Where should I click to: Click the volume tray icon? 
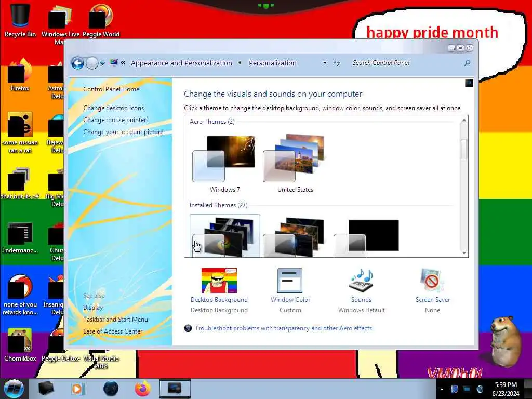click(x=480, y=389)
